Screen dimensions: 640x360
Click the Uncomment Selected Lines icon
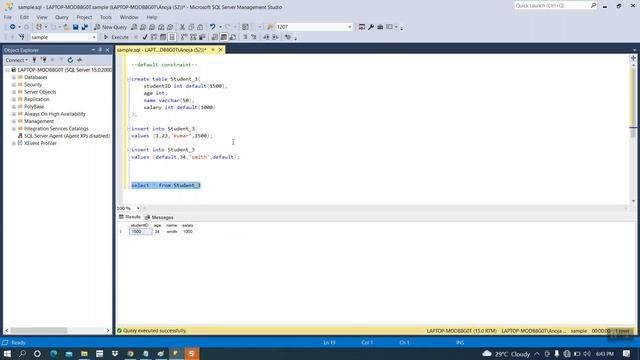(254, 37)
